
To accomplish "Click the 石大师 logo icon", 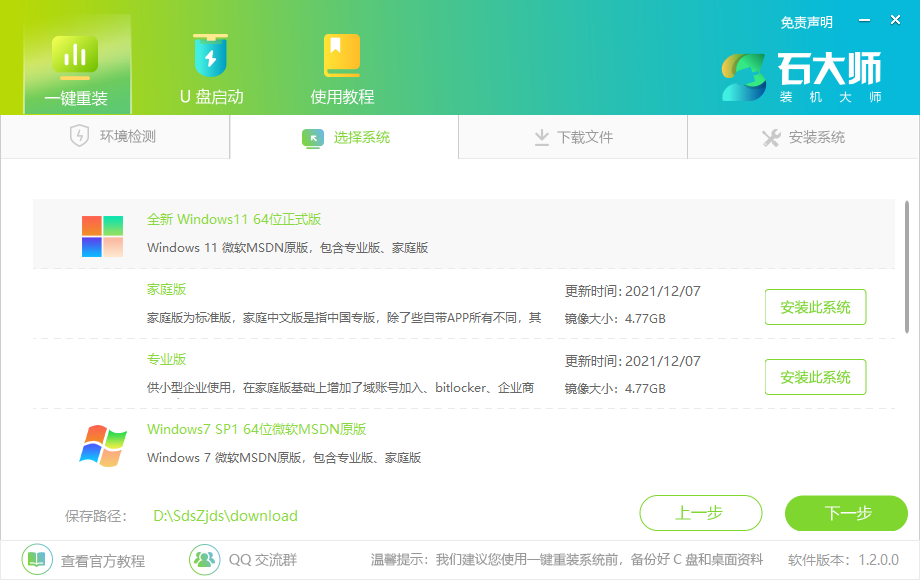I will [743, 77].
